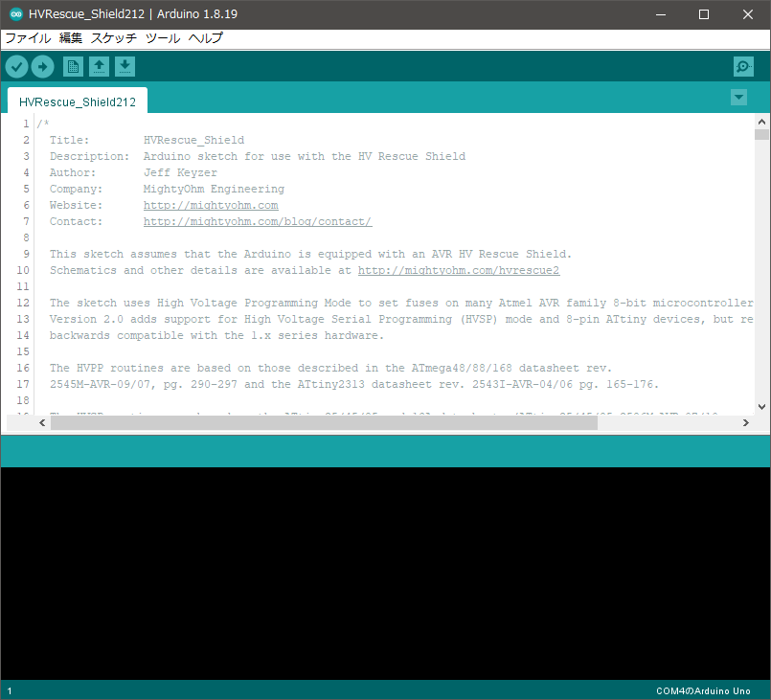Viewport: 771px width, 700px height.
Task: Click the 'Description:' label in the code
Action: coord(89,156)
